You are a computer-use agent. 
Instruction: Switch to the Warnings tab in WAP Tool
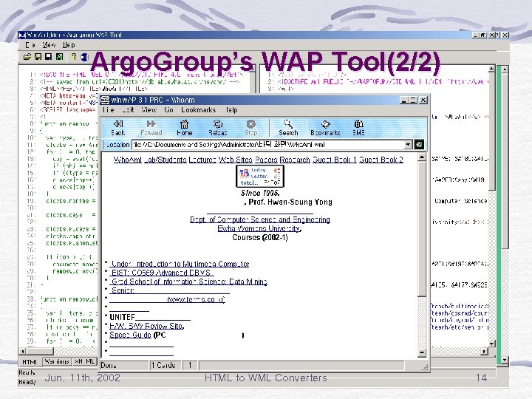click(57, 361)
